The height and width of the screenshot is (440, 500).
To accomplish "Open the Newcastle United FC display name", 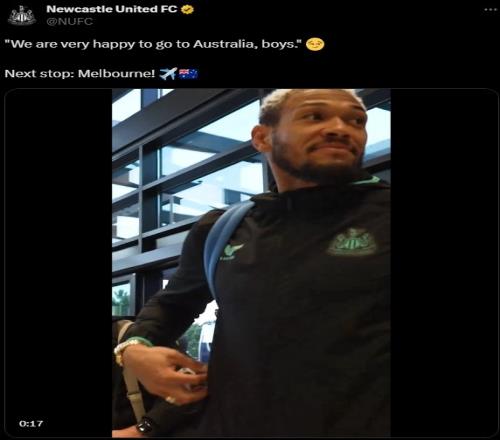I will click(x=112, y=9).
